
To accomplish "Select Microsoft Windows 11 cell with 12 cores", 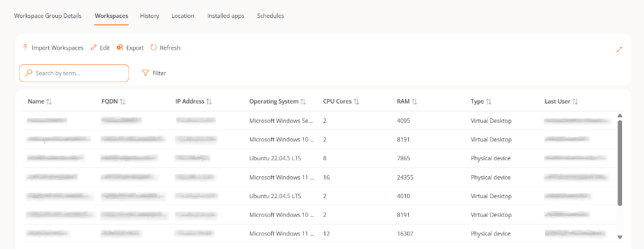I will pyautogui.click(x=282, y=234).
